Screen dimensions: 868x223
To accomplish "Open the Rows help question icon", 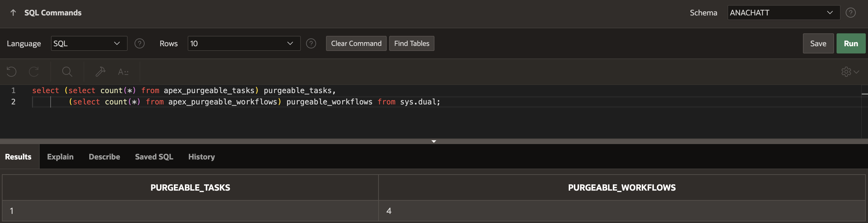I will point(311,43).
